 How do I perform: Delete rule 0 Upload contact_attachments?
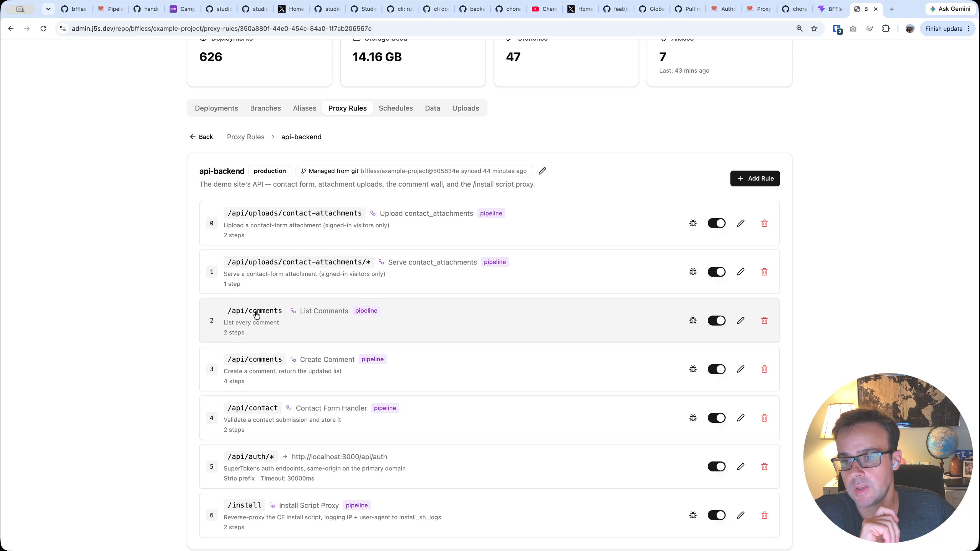(764, 223)
